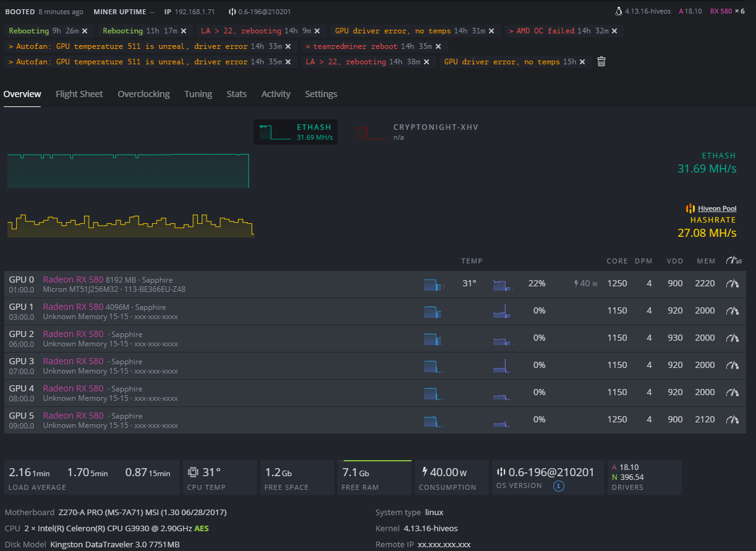756x551 pixels.
Task: Close the 'LA > 22, rebooting 14h 9m' alert
Action: coord(317,31)
